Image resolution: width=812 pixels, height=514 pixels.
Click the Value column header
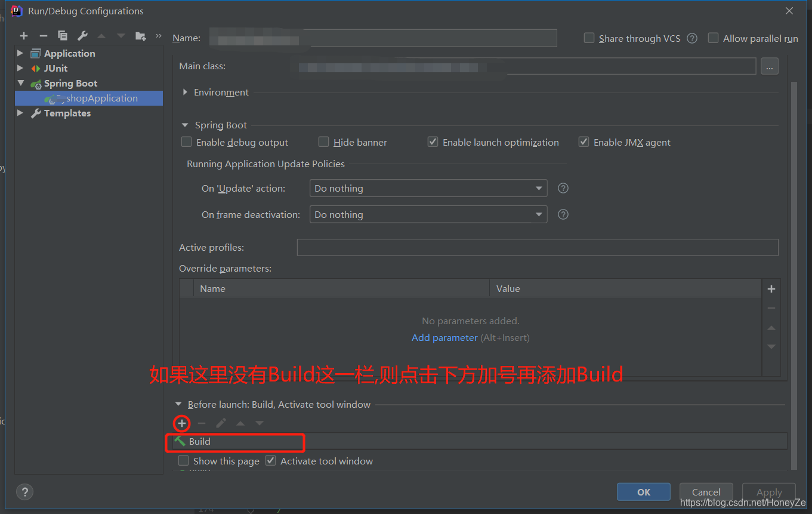625,288
